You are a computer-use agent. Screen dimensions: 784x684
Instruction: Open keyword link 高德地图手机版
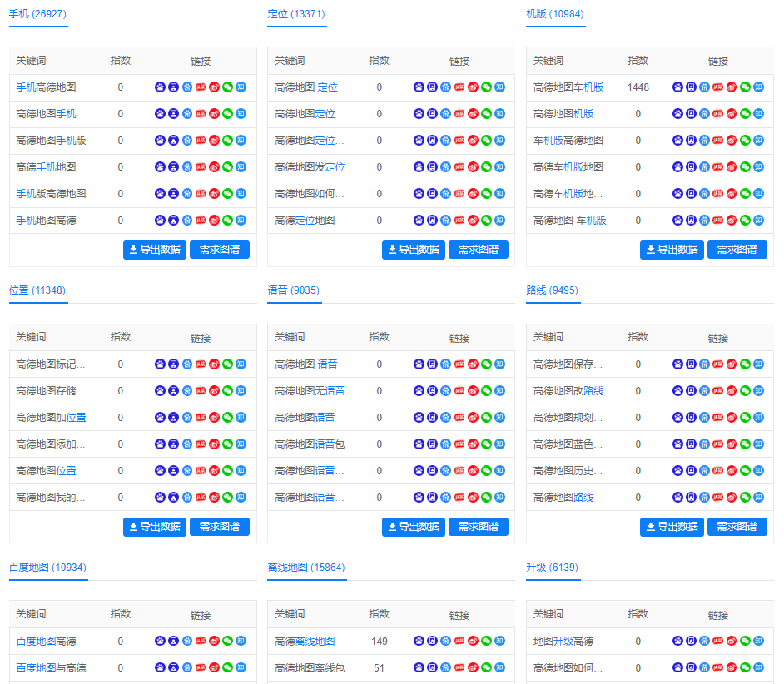tap(51, 141)
